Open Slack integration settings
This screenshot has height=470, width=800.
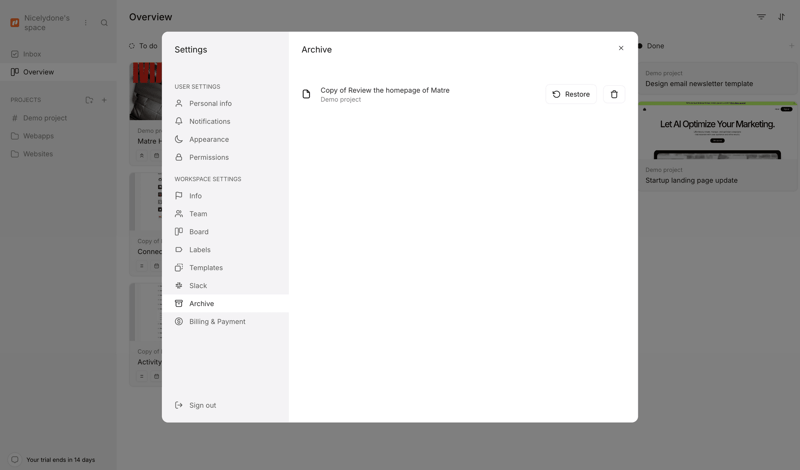click(x=225, y=285)
